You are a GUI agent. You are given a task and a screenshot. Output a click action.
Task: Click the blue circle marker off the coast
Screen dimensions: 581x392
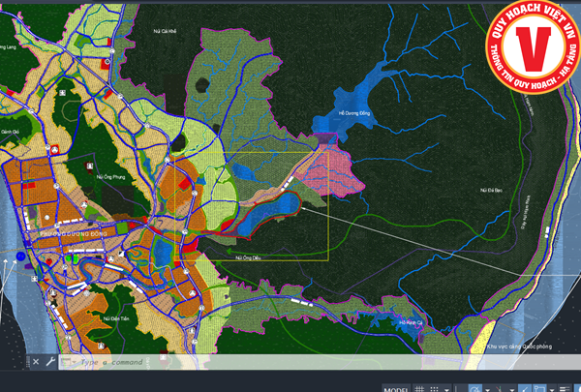tap(20, 256)
